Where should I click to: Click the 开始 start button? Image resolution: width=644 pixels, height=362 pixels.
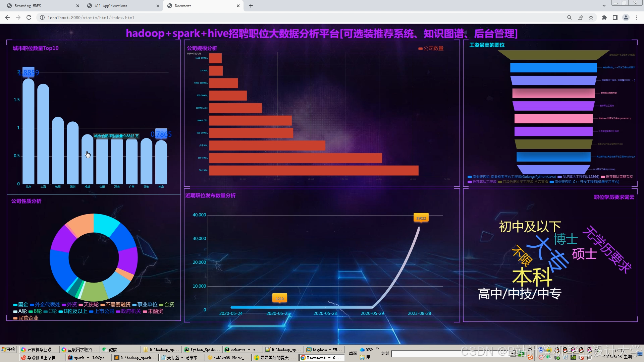tap(8, 349)
